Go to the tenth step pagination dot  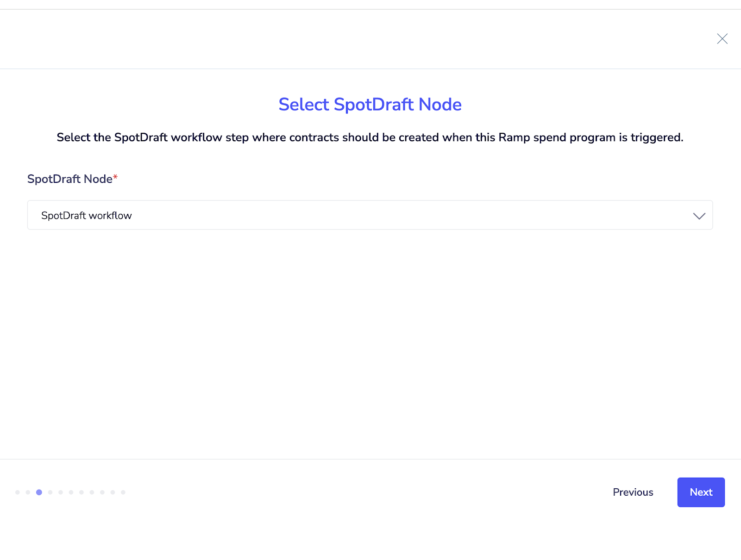click(x=113, y=492)
